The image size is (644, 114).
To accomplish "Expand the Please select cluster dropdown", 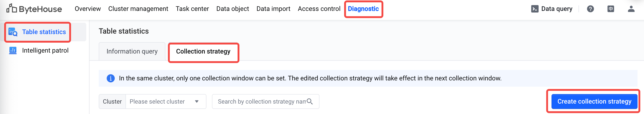I will pos(166,101).
